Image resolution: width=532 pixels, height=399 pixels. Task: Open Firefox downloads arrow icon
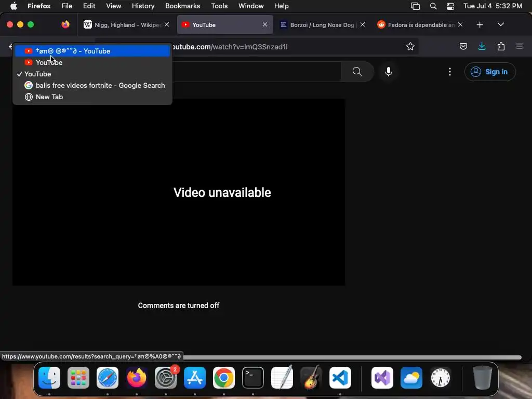point(482,46)
